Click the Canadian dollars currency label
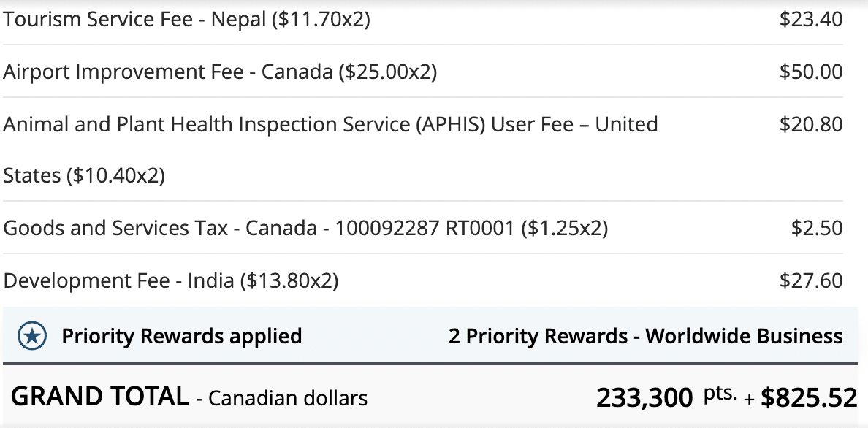 tap(288, 399)
